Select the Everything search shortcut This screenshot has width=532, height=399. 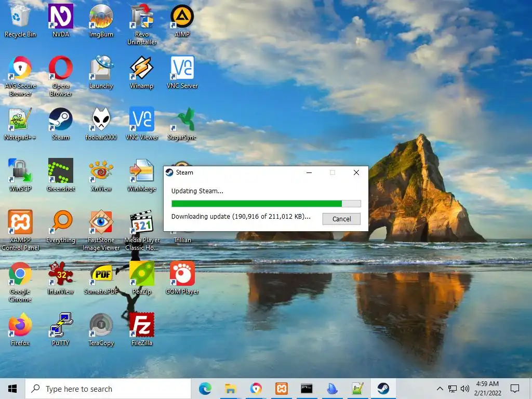60,227
